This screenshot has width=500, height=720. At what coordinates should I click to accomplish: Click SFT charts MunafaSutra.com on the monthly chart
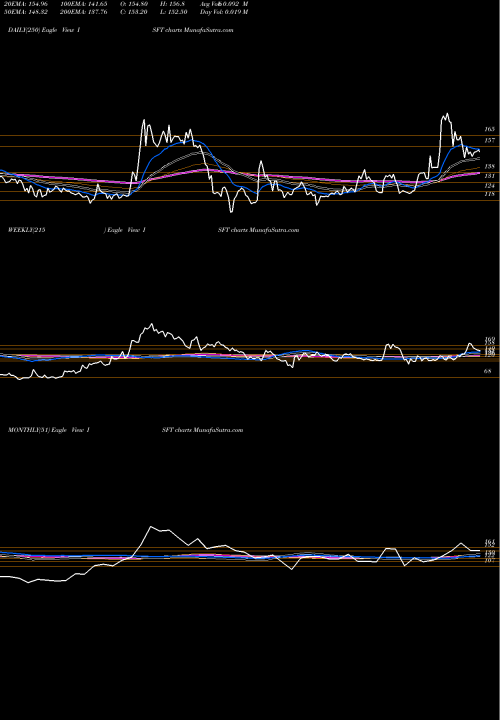coord(202,430)
